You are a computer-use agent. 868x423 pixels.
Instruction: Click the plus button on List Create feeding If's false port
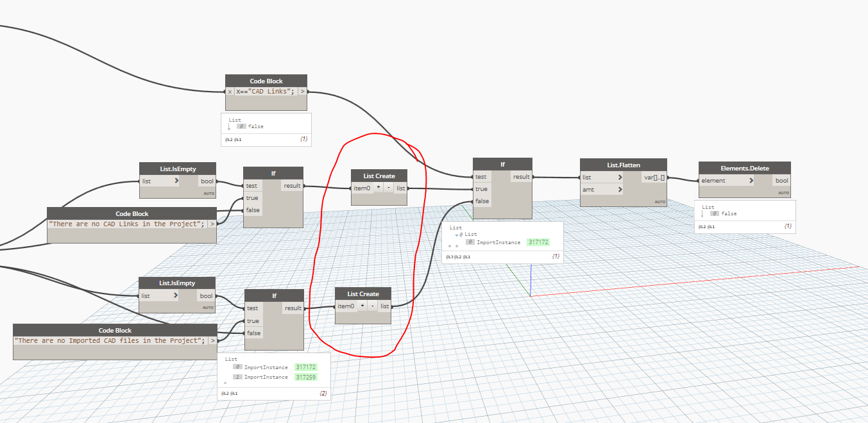pyautogui.click(x=362, y=306)
